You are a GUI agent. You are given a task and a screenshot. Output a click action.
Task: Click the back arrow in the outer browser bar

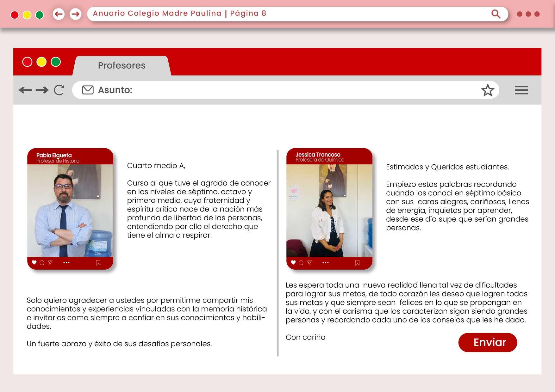[x=59, y=14]
